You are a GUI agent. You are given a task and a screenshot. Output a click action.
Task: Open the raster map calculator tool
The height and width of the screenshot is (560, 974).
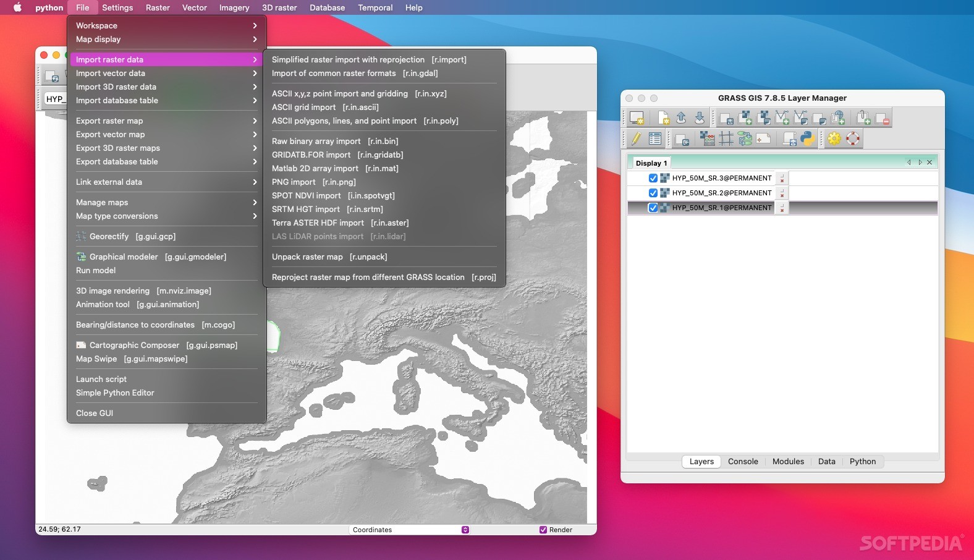click(x=708, y=139)
